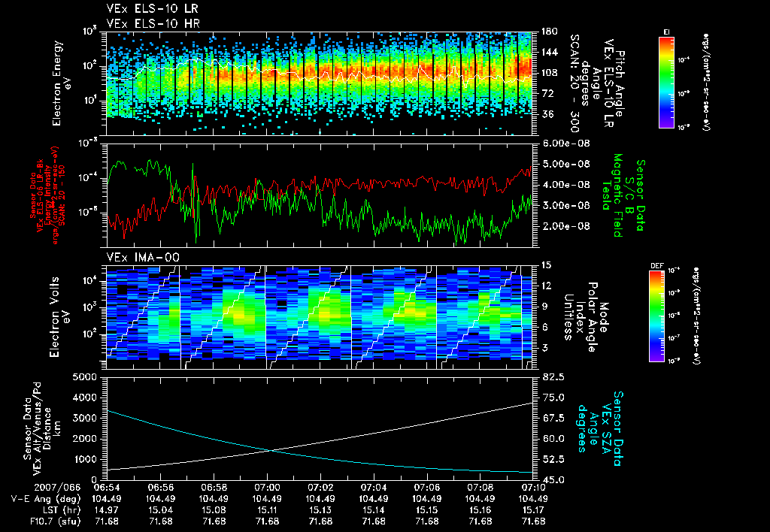Image resolution: width=770 pixels, height=532 pixels.
Task: Click the 06:56 time tick label
Action: 161,488
